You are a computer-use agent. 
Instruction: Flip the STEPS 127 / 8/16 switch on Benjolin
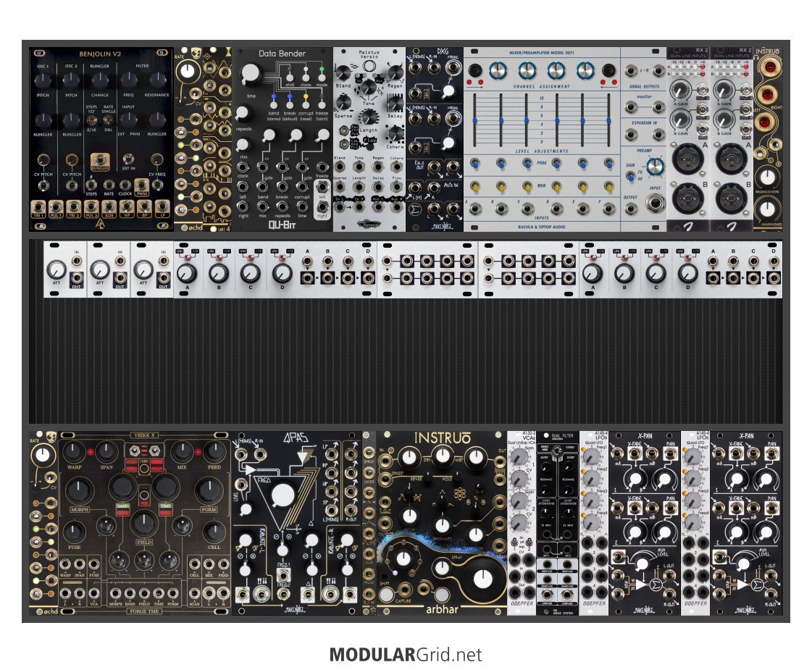(92, 120)
